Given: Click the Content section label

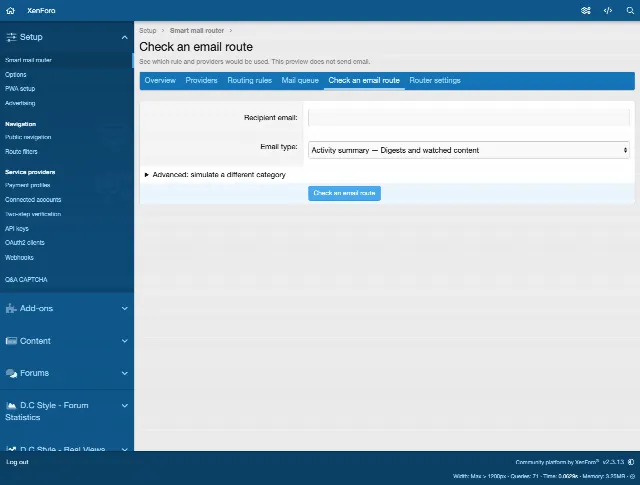Looking at the screenshot, I should (35, 341).
